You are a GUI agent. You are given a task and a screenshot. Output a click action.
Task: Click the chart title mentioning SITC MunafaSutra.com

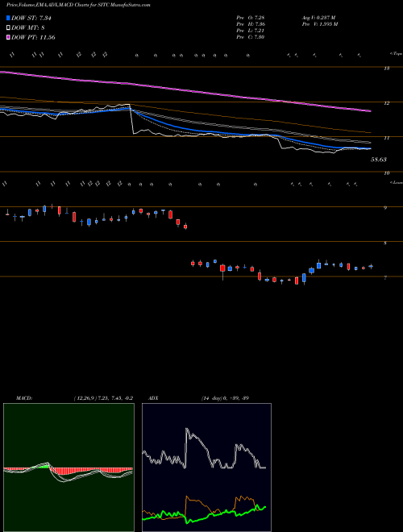click(x=78, y=5)
